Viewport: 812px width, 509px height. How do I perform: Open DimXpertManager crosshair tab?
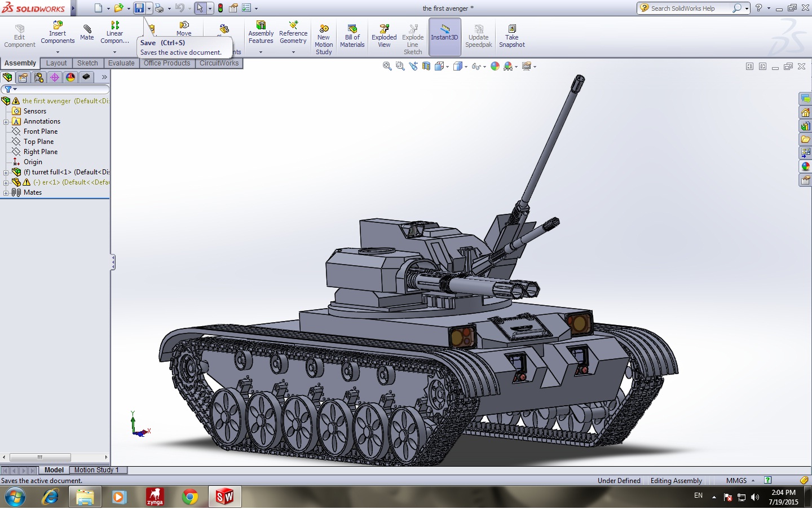55,77
